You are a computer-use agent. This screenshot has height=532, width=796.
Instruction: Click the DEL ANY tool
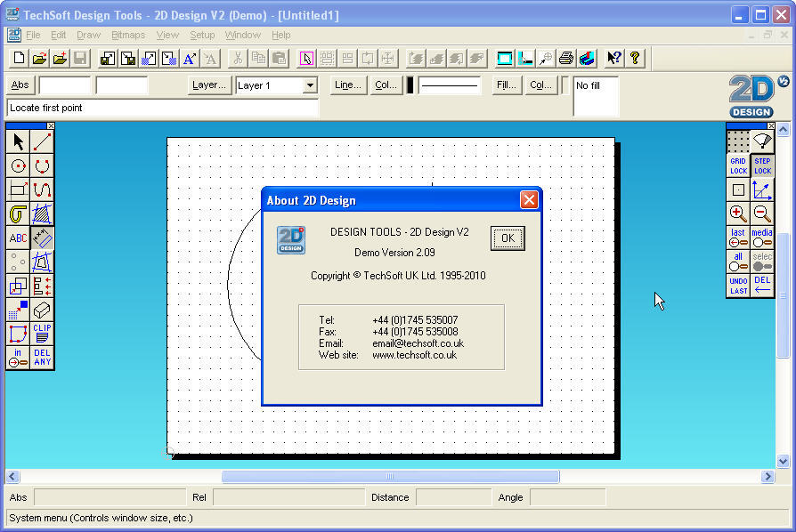tap(42, 358)
